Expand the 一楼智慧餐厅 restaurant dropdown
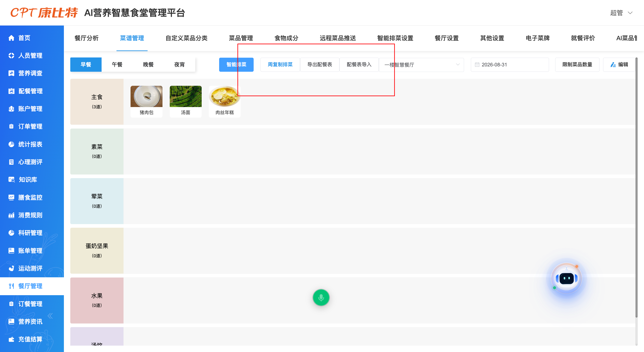Image resolution: width=644 pixels, height=352 pixels. point(421,65)
